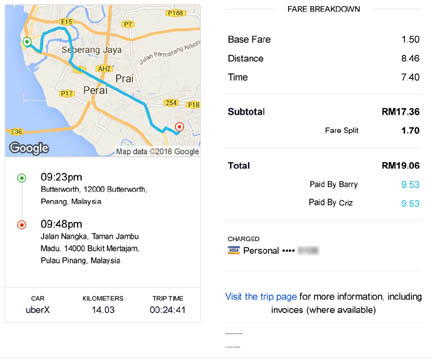
Task: Click the uberX car type label
Action: click(x=38, y=310)
